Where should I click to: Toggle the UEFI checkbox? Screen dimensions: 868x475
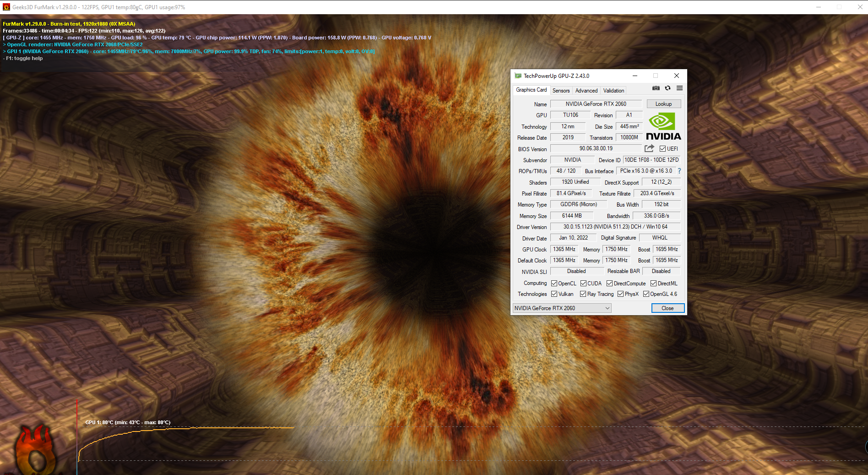tap(663, 148)
